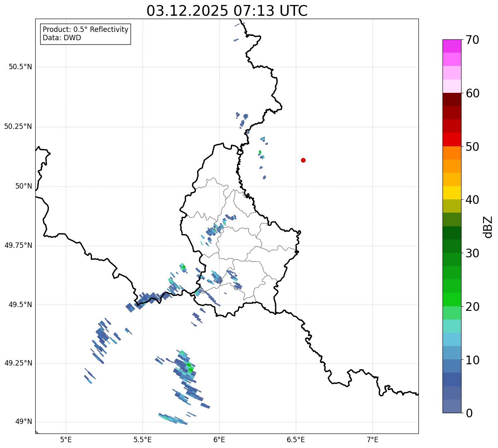Image resolution: width=498 pixels, height=448 pixels.
Task: Click the '6.5°E' longitude label
Action: tap(296, 439)
